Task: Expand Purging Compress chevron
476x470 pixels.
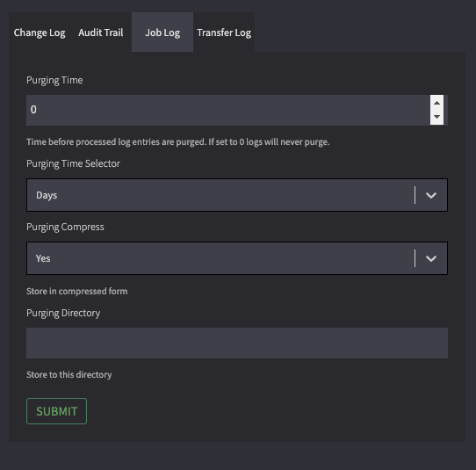Action: [x=430, y=258]
